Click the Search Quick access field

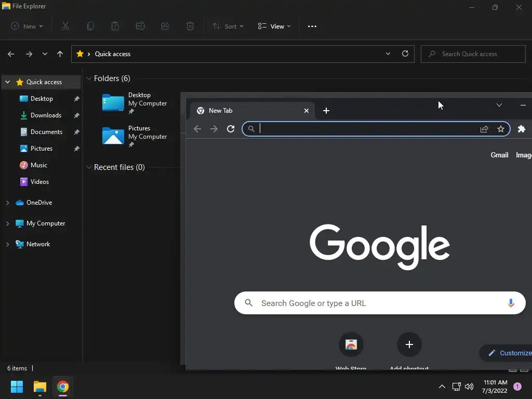point(473,54)
